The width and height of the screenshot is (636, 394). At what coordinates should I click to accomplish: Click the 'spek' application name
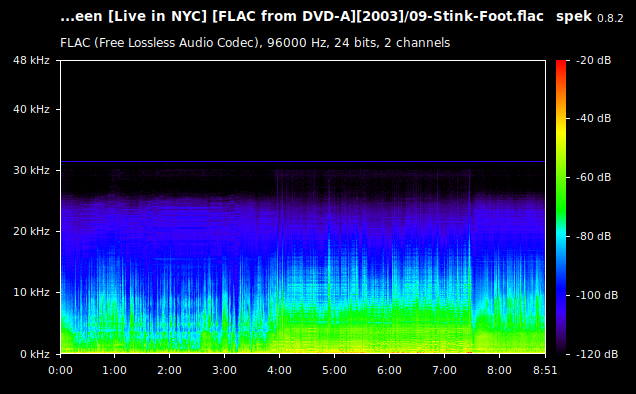(574, 17)
